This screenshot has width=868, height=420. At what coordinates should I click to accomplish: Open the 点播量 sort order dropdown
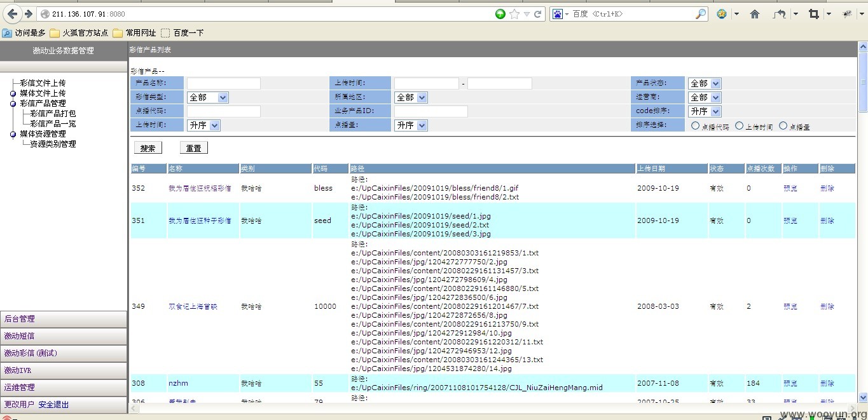coord(411,125)
